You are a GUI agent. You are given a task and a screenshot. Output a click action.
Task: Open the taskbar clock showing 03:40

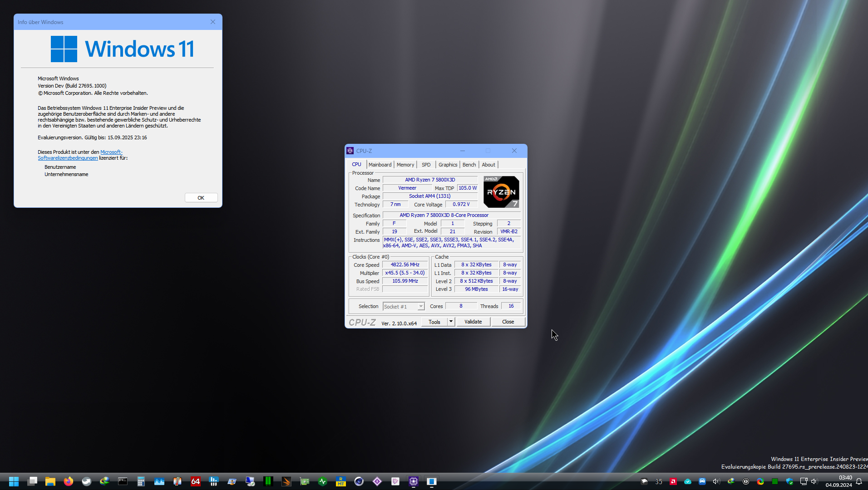839,481
